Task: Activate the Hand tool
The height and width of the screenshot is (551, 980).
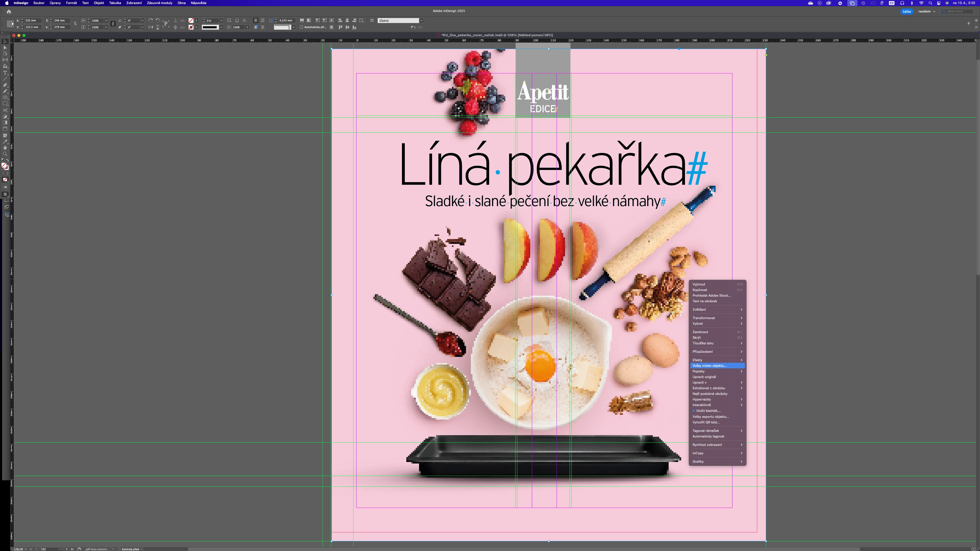Action: (x=5, y=147)
